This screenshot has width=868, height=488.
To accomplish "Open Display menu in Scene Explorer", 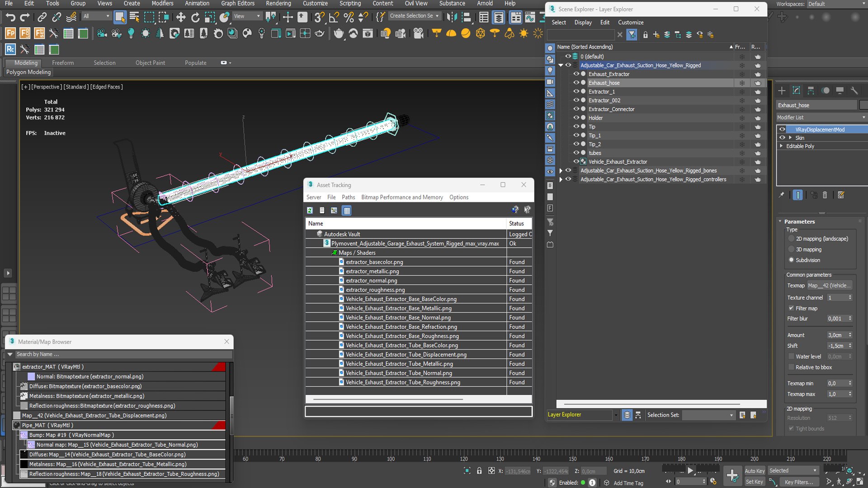I will pos(583,22).
